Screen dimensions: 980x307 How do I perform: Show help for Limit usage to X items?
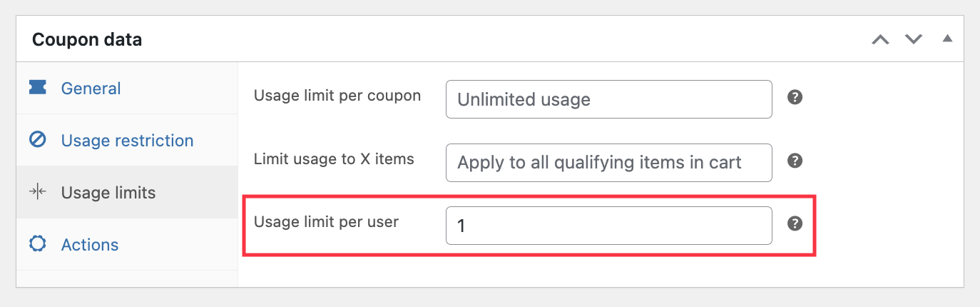(x=795, y=161)
